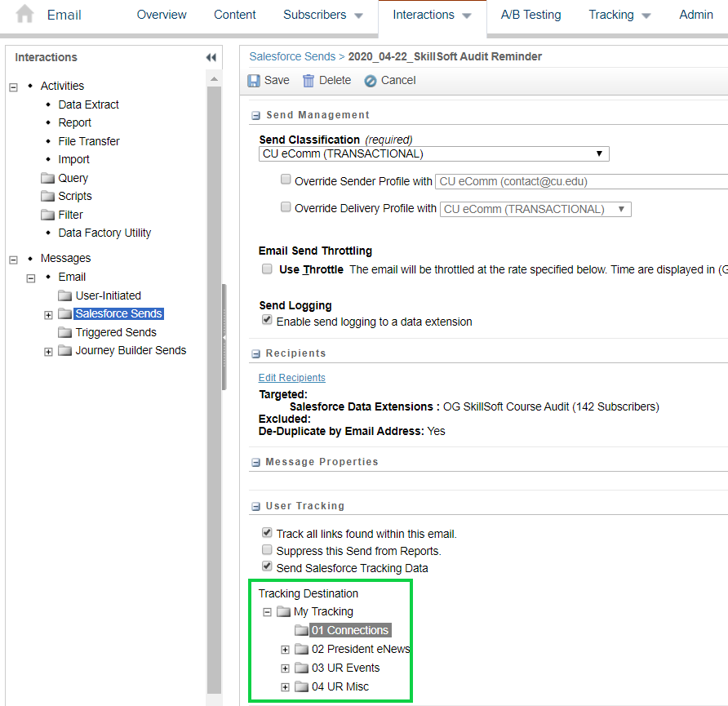This screenshot has width=728, height=706.
Task: Uncheck Track all links found within this email
Action: [x=267, y=532]
